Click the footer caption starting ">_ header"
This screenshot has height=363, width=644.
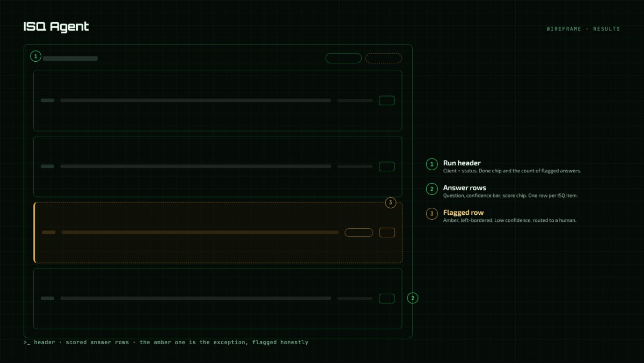point(166,342)
